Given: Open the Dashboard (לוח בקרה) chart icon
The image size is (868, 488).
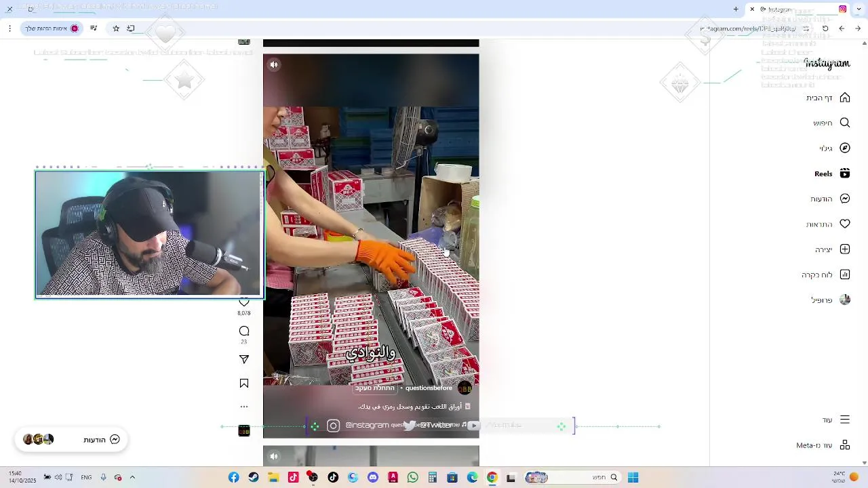Looking at the screenshot, I should tap(845, 274).
